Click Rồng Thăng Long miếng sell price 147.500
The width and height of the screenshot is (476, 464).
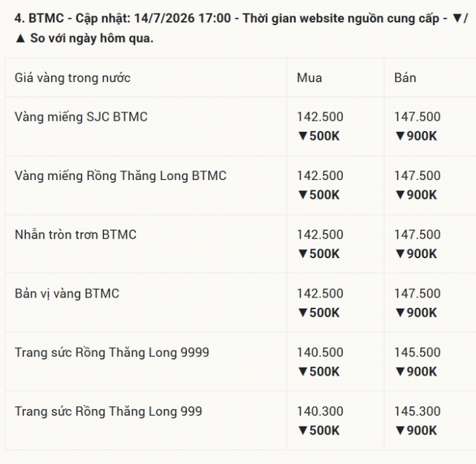tap(418, 175)
